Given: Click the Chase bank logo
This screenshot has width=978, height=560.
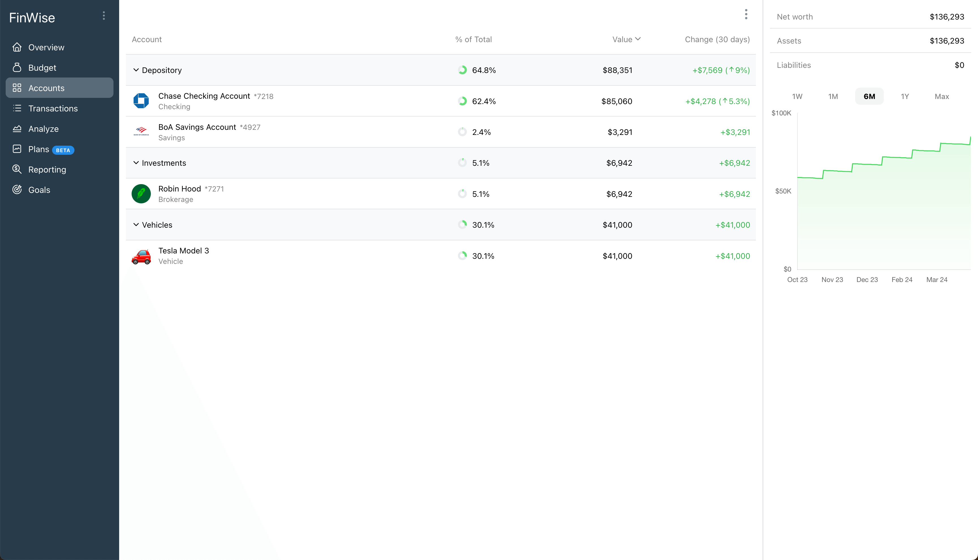Looking at the screenshot, I should tap(141, 101).
